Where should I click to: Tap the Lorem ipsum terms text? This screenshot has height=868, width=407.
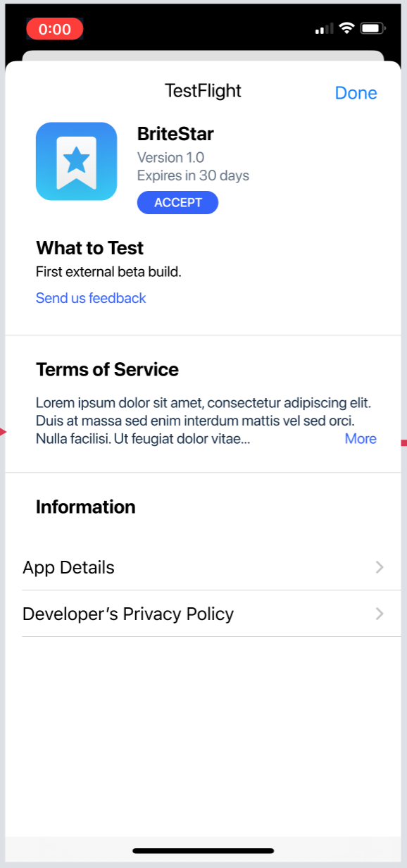[x=203, y=421]
